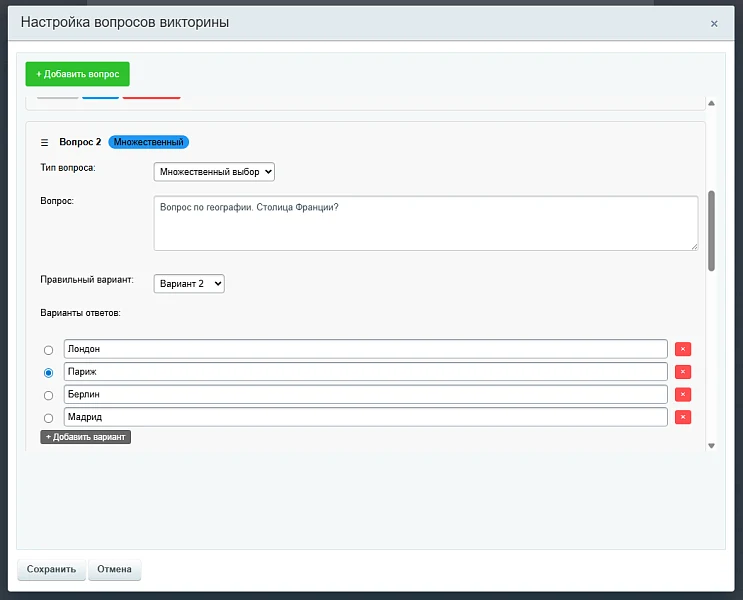The height and width of the screenshot is (600, 743).
Task: Remove the Берлин answer option
Action: (683, 394)
